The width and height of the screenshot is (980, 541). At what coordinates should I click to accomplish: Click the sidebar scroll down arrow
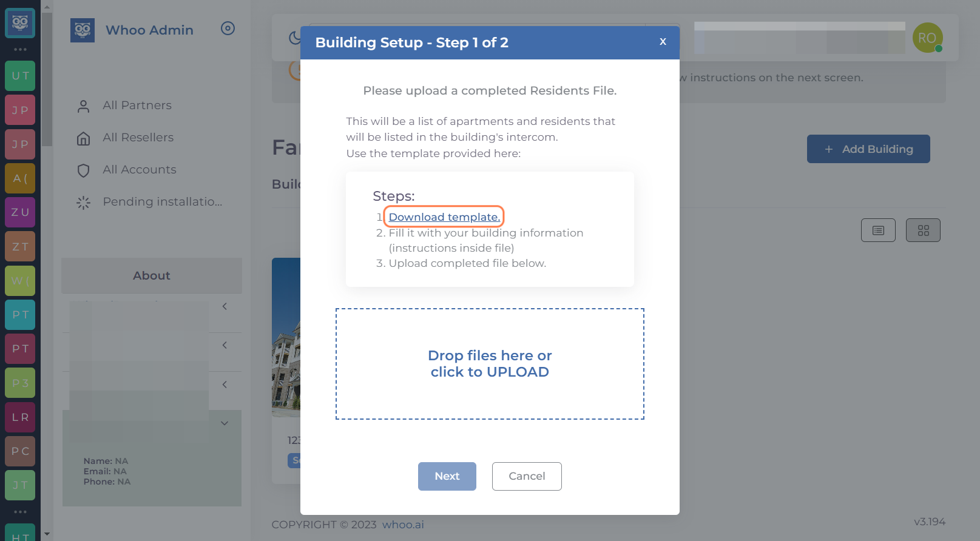pyautogui.click(x=47, y=534)
